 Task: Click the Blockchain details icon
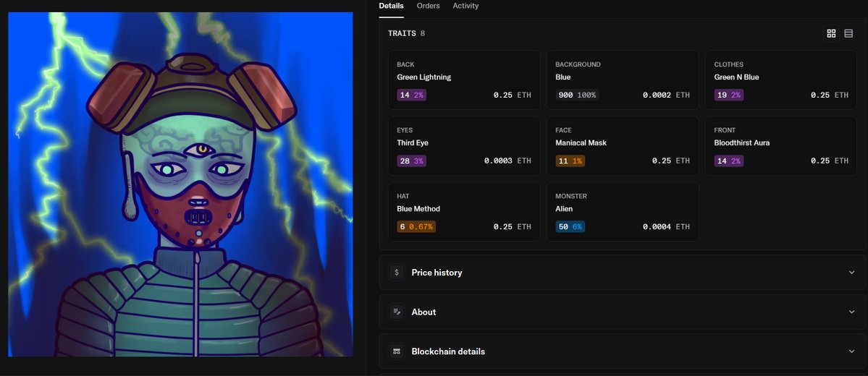point(397,351)
